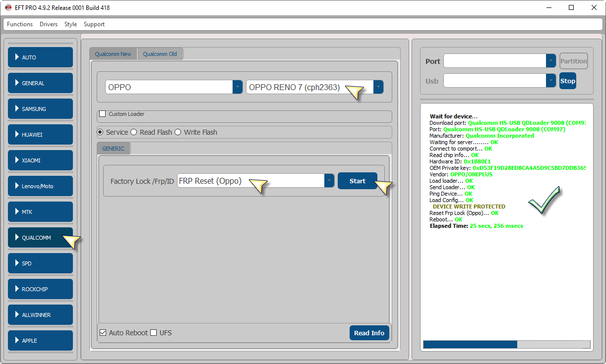
Task: Click the 'Vendor: OPPO/ONEPLUS' log line
Action: tap(461, 174)
